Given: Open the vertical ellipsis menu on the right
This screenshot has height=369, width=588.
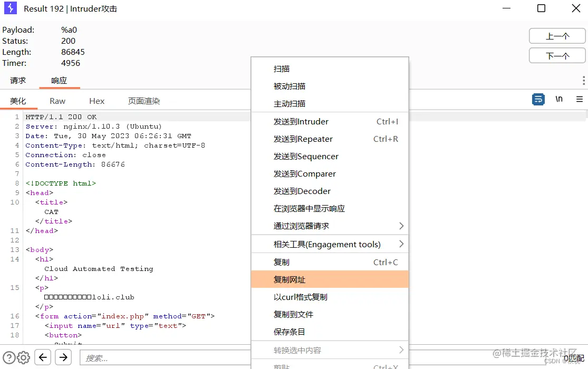Looking at the screenshot, I should tap(584, 80).
